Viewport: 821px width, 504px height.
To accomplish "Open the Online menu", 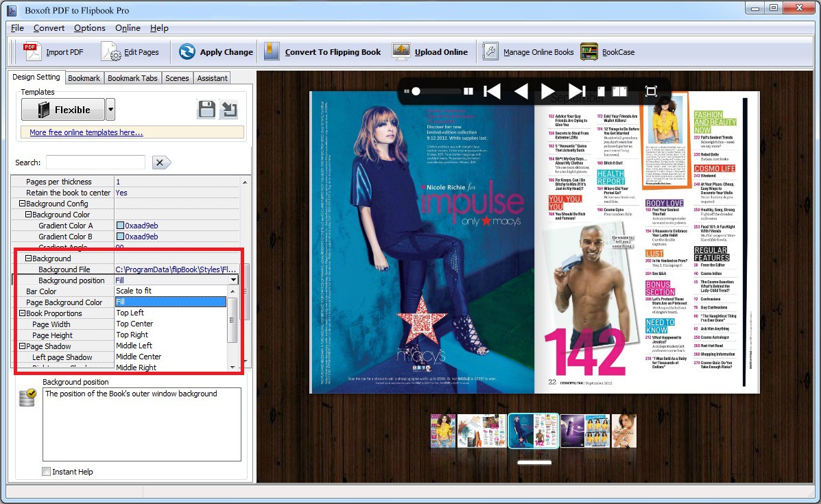I will 128,28.
